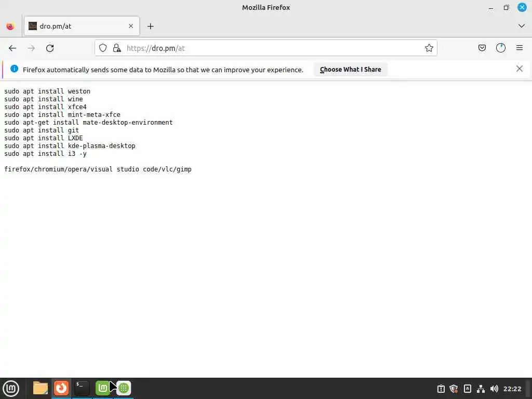
Task: Click the line 'sudo apt install wine'
Action: pos(44,99)
